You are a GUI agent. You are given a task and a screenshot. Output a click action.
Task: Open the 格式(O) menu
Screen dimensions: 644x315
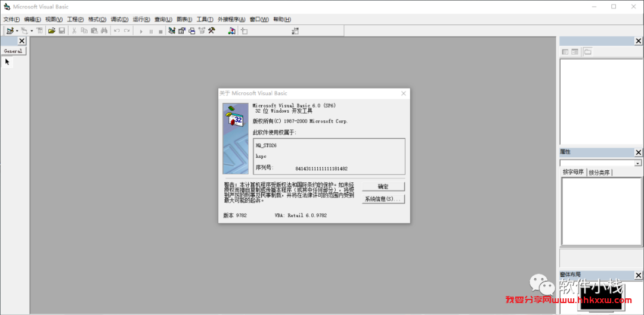[97, 19]
